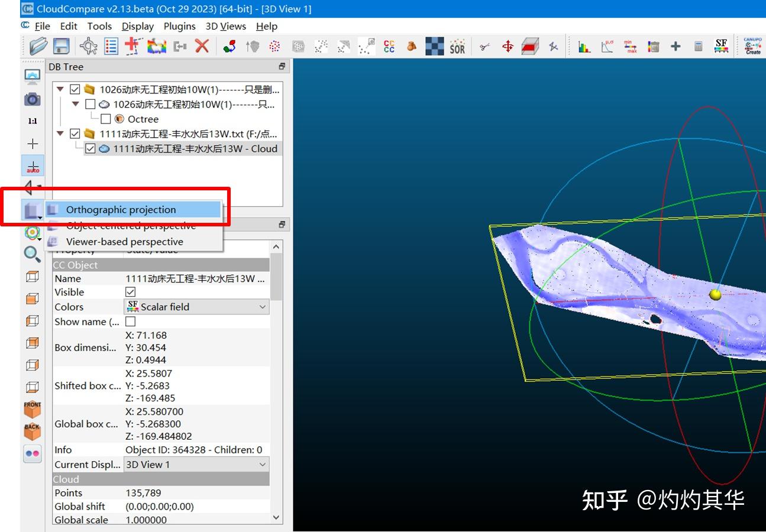The width and height of the screenshot is (766, 532).
Task: Click the 1:1 zoom sidebar icon
Action: point(32,121)
